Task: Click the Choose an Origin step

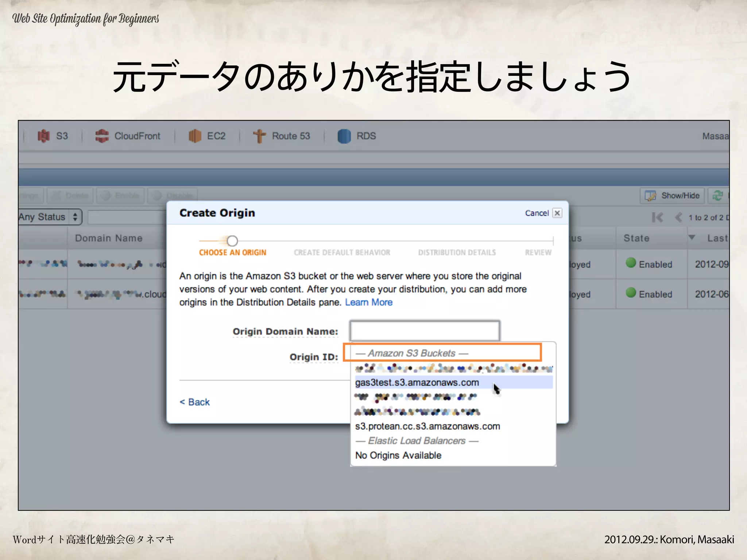Action: click(x=233, y=252)
